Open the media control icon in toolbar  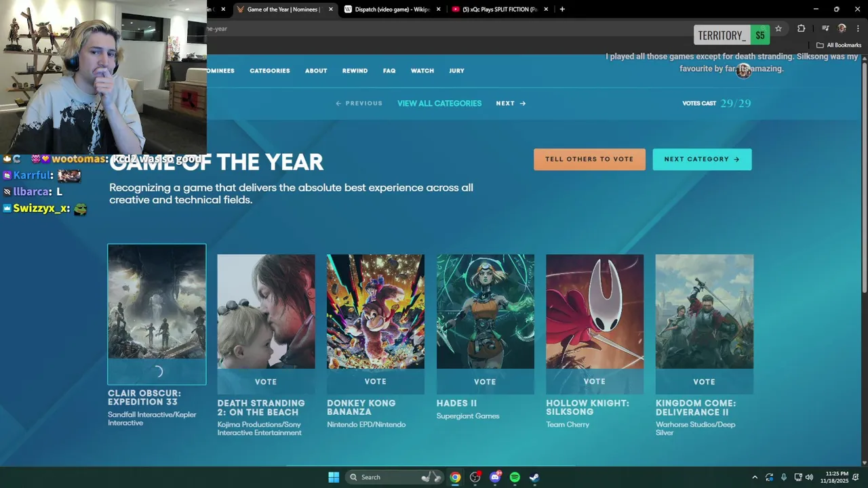click(825, 28)
